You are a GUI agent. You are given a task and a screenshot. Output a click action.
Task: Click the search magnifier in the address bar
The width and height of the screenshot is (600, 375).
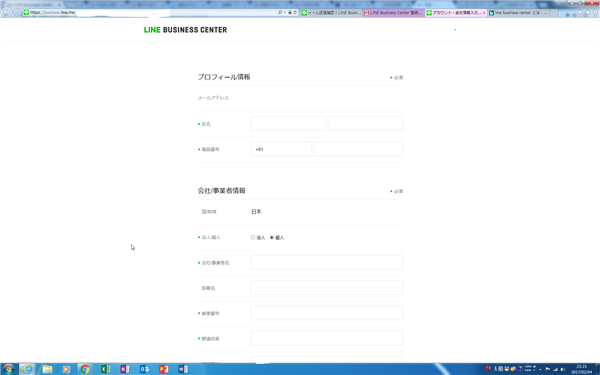(280, 13)
